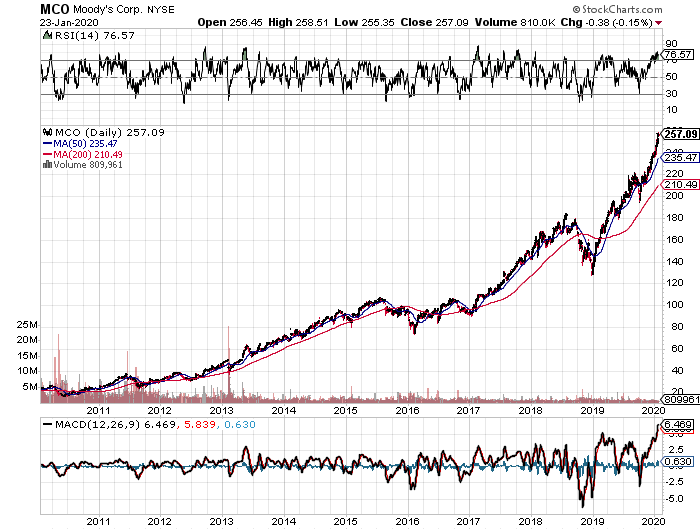Click the 235.47 blue MA price tag
700x530 pixels.
[x=681, y=157]
